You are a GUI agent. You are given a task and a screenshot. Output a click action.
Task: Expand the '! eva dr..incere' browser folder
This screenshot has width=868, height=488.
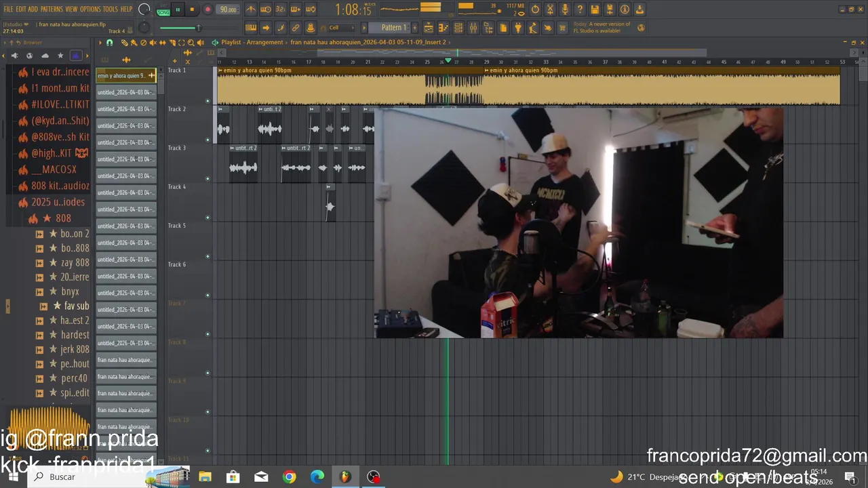pyautogui.click(x=54, y=72)
